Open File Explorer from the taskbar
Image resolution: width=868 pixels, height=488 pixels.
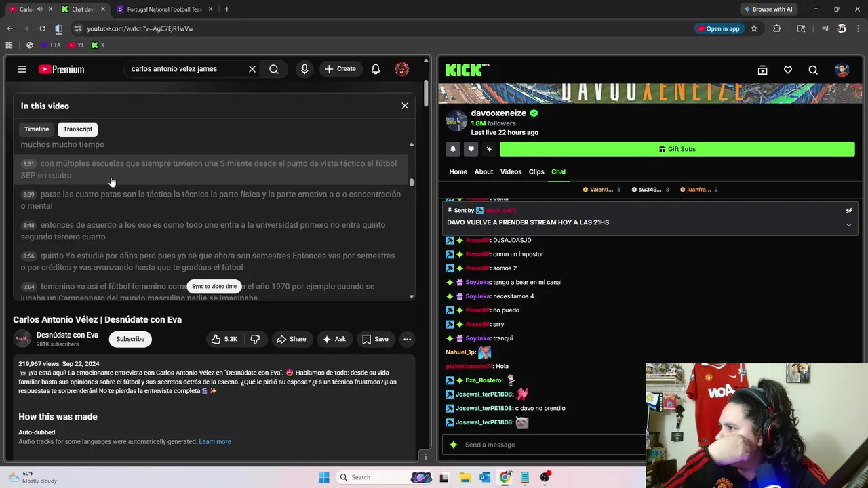point(465,477)
